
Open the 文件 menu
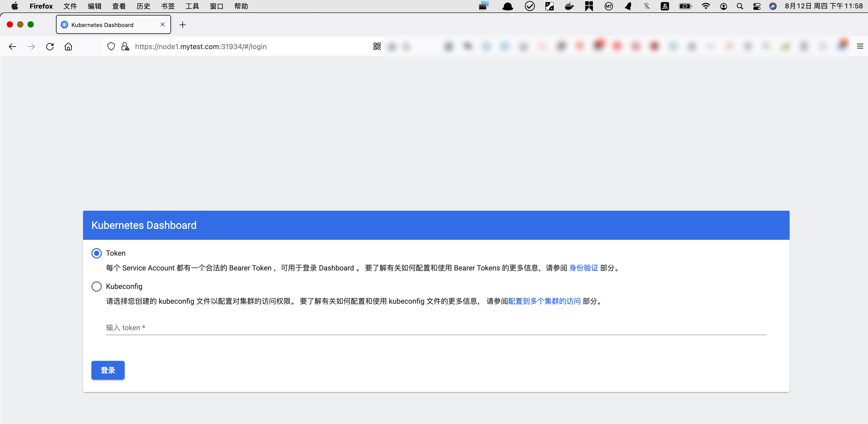click(x=70, y=6)
